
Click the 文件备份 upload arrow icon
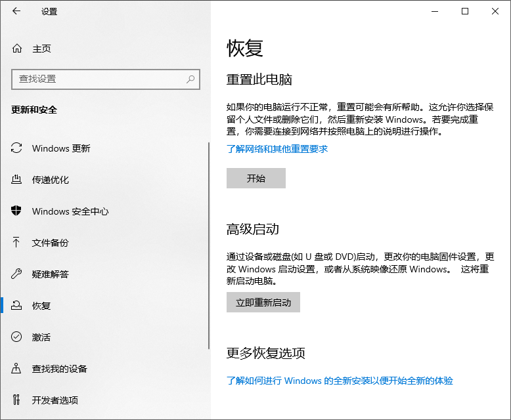coord(16,242)
